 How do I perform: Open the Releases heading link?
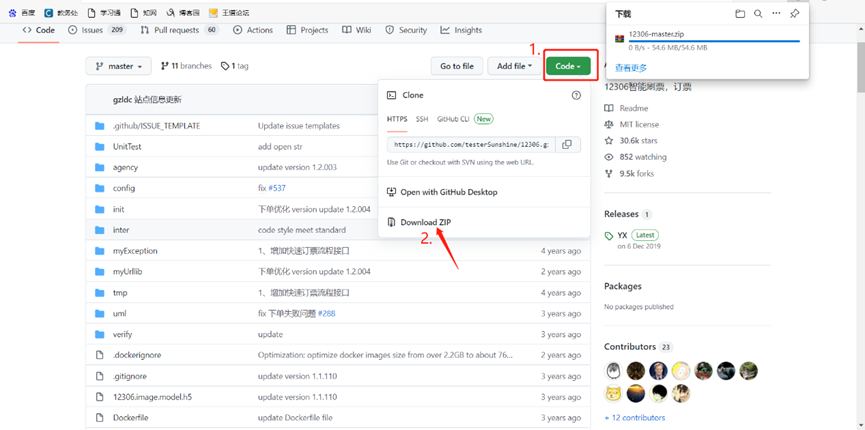(x=621, y=214)
